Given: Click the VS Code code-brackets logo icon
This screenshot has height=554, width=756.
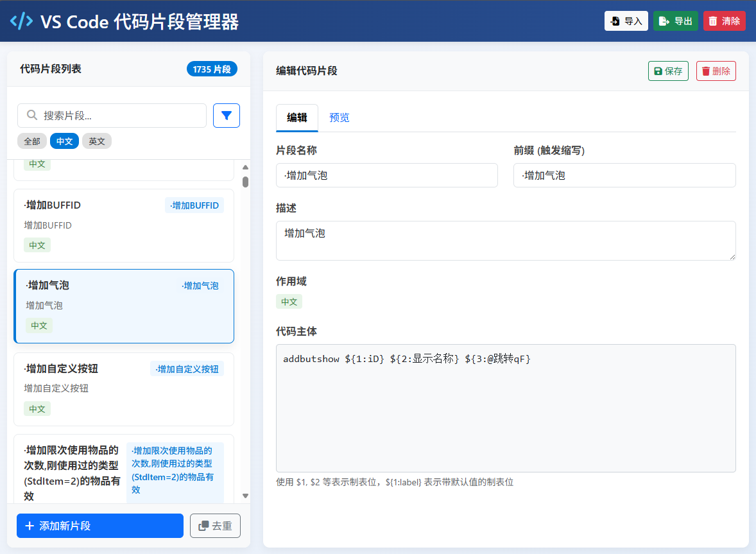Looking at the screenshot, I should coord(21,21).
